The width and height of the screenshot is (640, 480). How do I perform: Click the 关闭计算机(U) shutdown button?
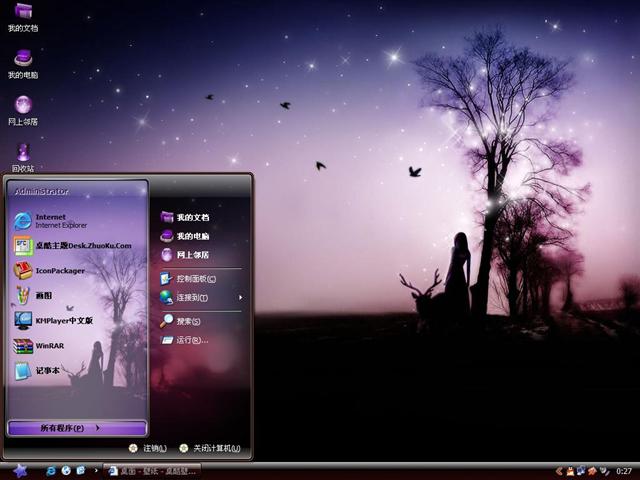[210, 448]
